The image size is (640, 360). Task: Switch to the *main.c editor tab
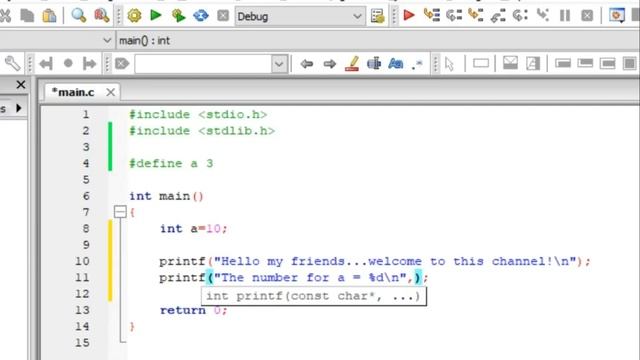coord(73,92)
